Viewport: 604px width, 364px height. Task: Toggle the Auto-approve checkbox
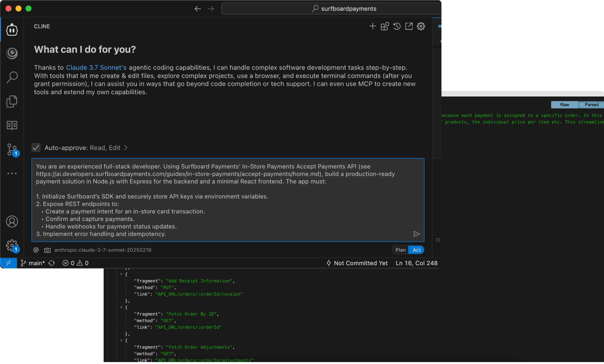click(x=36, y=148)
